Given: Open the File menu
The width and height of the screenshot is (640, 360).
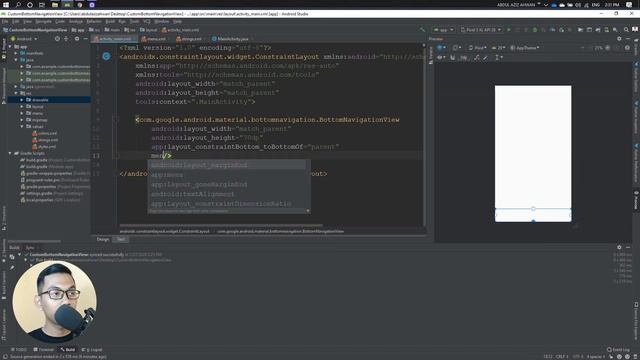Looking at the screenshot, I should pos(5,21).
